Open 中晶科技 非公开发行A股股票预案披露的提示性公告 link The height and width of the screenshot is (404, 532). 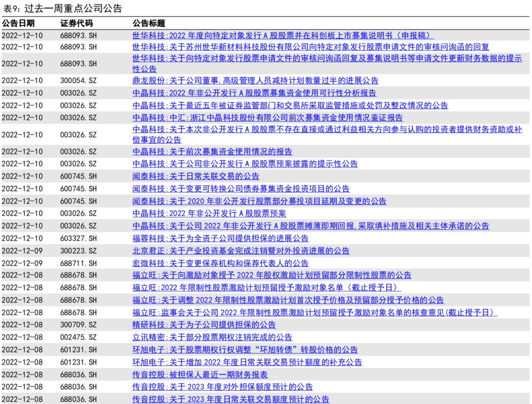pos(245,164)
